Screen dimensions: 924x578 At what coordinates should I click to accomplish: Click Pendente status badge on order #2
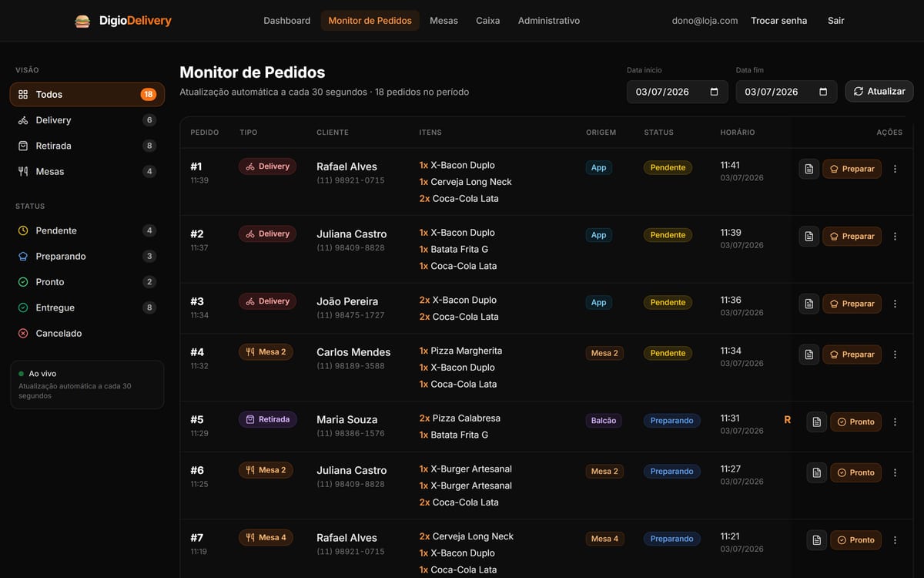(x=668, y=235)
